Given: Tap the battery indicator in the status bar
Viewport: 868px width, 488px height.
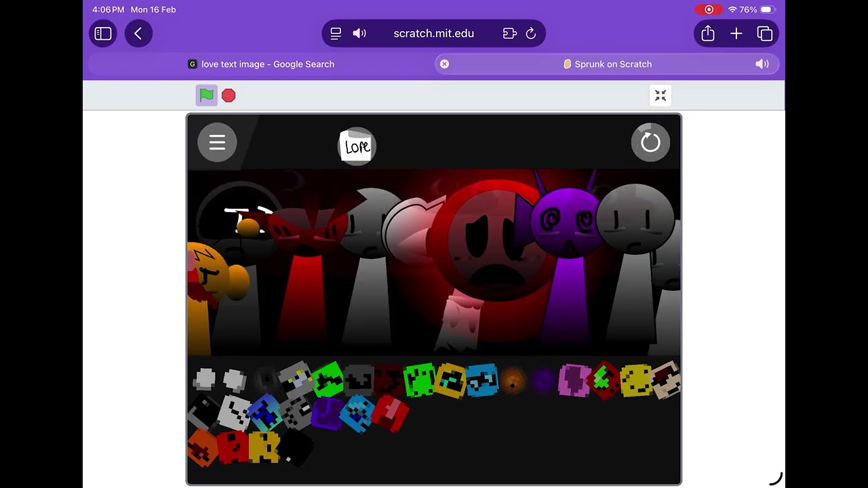Looking at the screenshot, I should [x=767, y=9].
